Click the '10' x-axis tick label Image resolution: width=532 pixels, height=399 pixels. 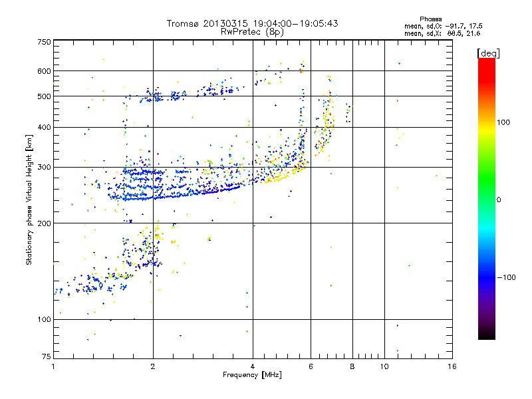pos(384,366)
